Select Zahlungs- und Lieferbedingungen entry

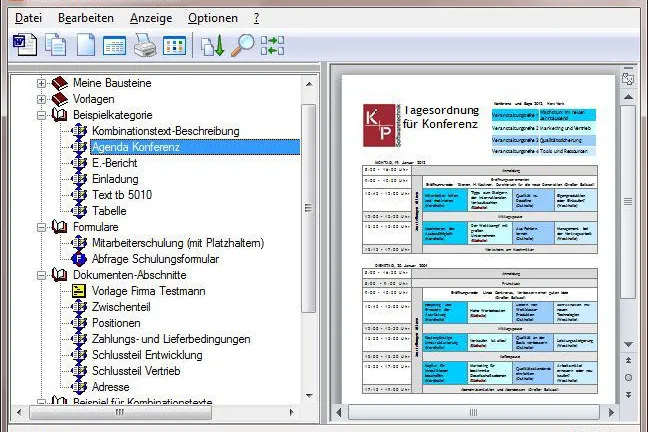click(x=171, y=339)
